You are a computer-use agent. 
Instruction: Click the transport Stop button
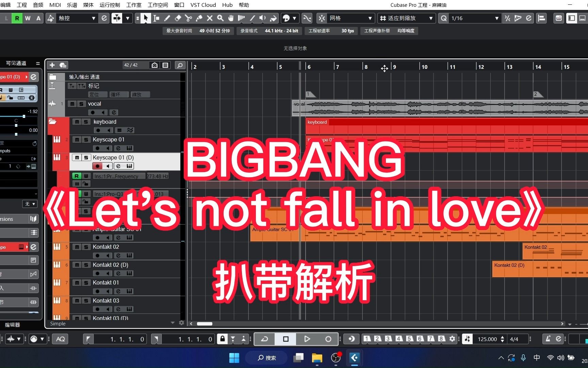[286, 339]
